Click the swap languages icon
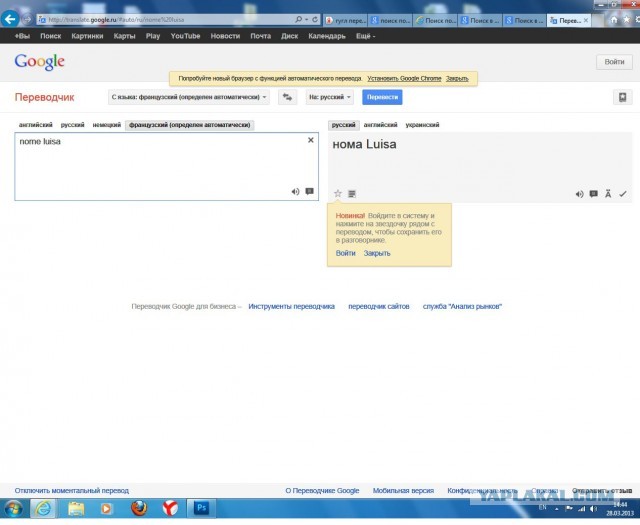640x525 pixels. [287, 97]
